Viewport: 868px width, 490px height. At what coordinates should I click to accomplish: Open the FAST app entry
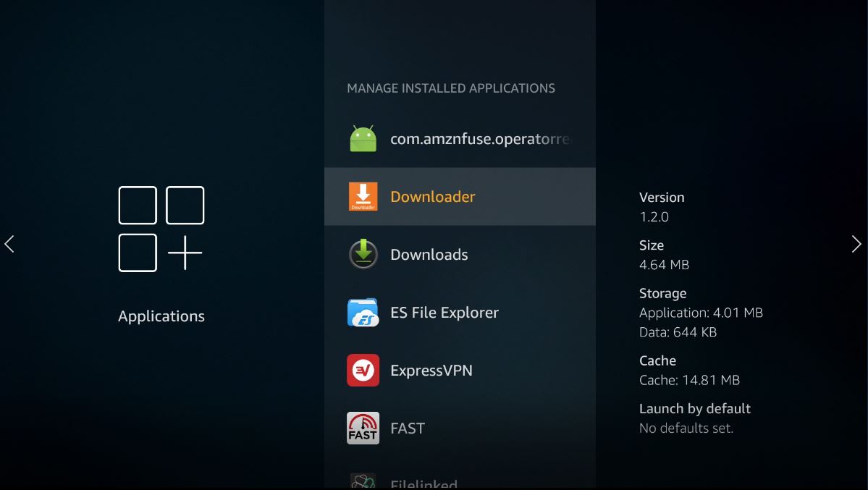point(460,428)
